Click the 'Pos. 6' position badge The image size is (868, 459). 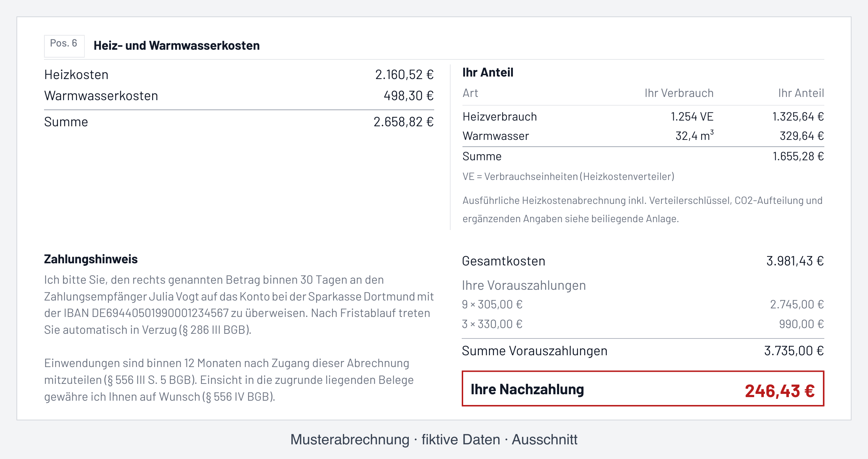click(x=64, y=46)
